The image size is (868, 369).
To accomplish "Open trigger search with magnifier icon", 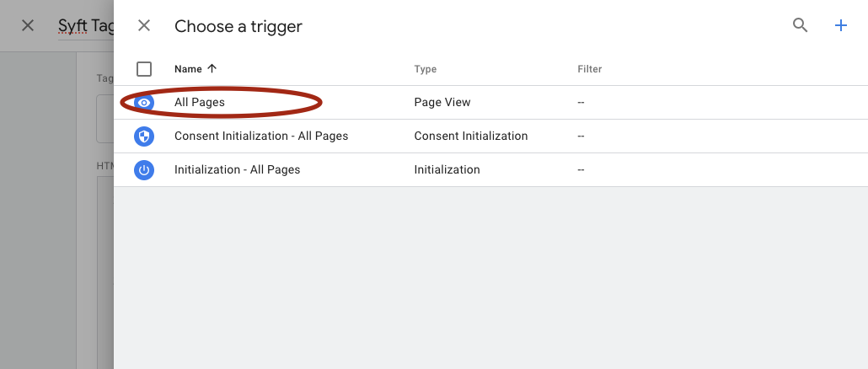I will 800,25.
